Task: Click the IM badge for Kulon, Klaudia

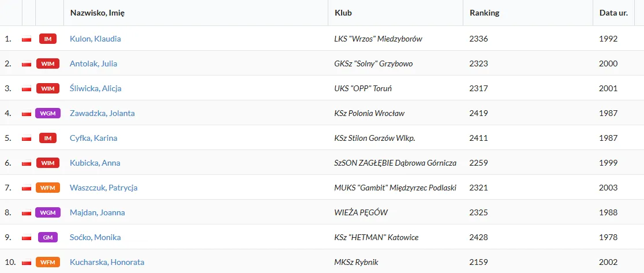Action: point(48,39)
